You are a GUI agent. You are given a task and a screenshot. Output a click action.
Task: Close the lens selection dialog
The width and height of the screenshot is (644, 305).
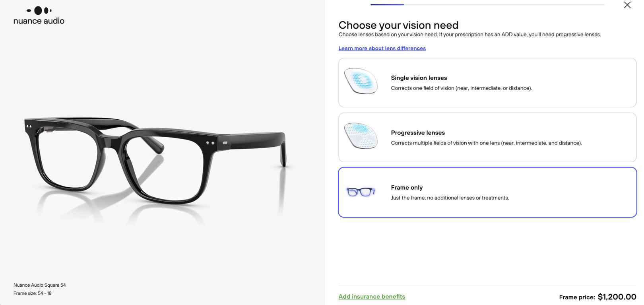tap(627, 5)
